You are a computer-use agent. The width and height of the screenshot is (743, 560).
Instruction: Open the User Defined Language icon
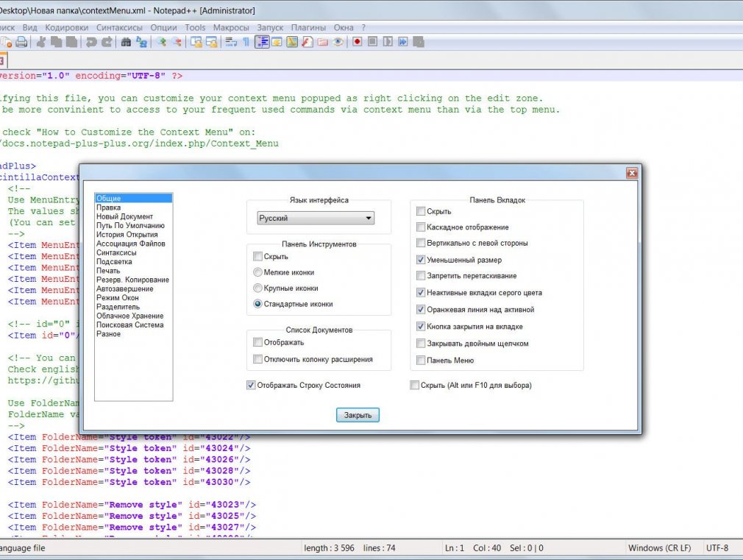(x=277, y=42)
